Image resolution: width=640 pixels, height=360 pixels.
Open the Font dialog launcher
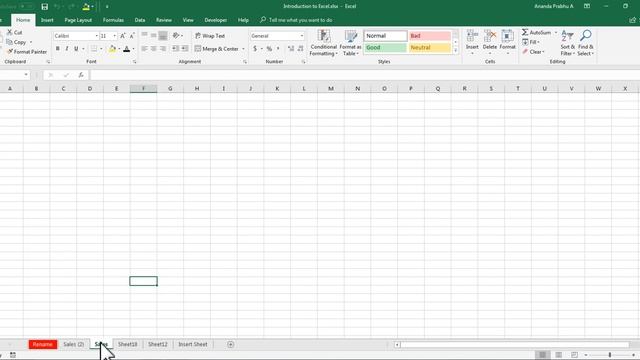click(134, 62)
